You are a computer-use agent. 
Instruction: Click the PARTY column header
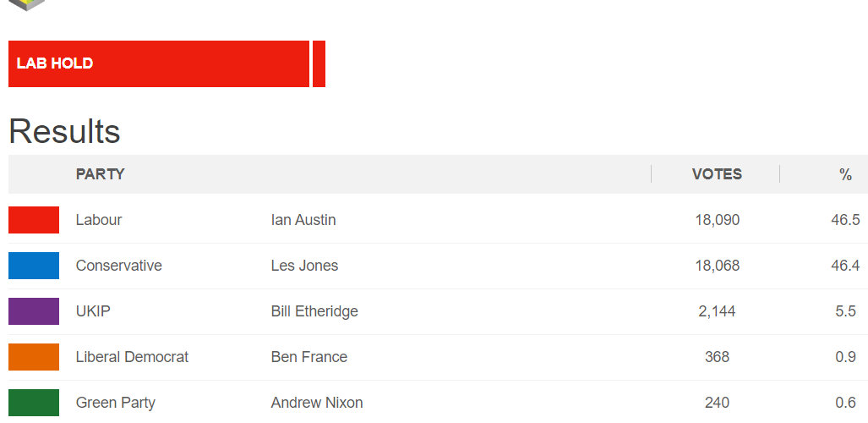pos(100,174)
